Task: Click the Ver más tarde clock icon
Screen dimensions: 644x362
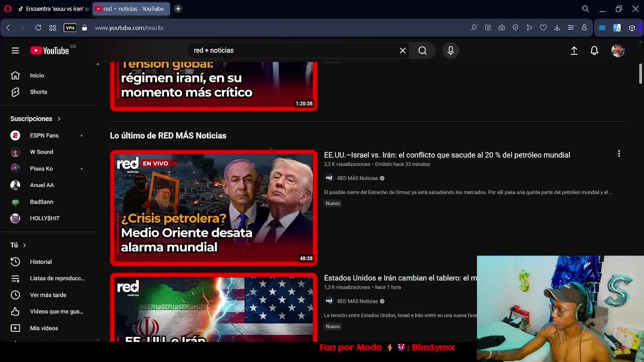Action: point(15,295)
